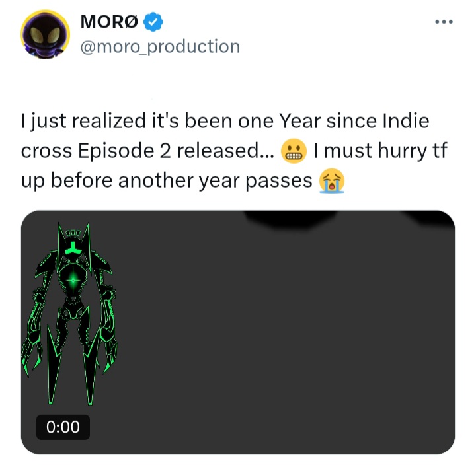Click the black shape in video's top-right corner
This screenshot has width=476, height=469.
[x=430, y=218]
